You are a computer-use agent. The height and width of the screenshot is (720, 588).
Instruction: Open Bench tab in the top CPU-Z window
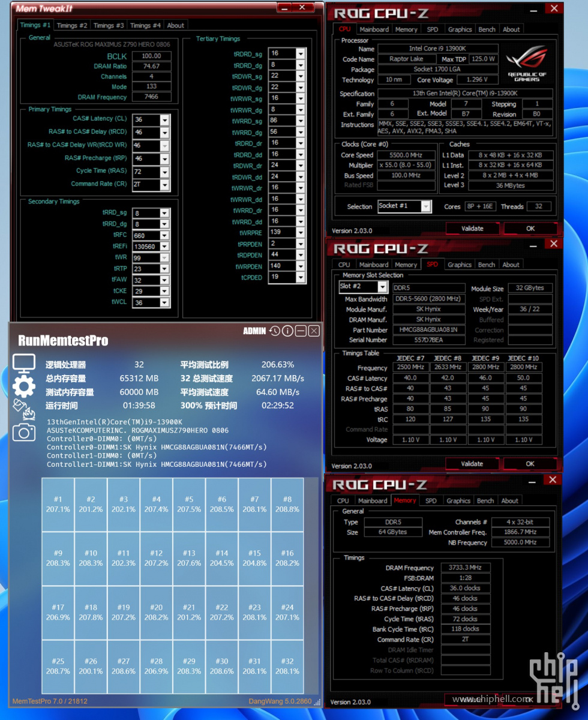point(487,29)
